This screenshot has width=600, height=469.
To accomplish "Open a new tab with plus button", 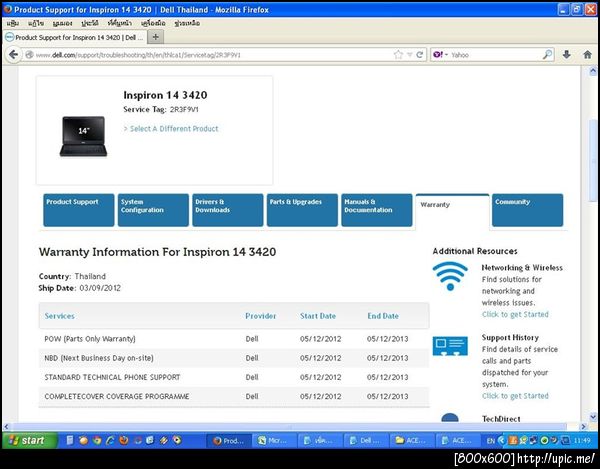I will point(155,37).
